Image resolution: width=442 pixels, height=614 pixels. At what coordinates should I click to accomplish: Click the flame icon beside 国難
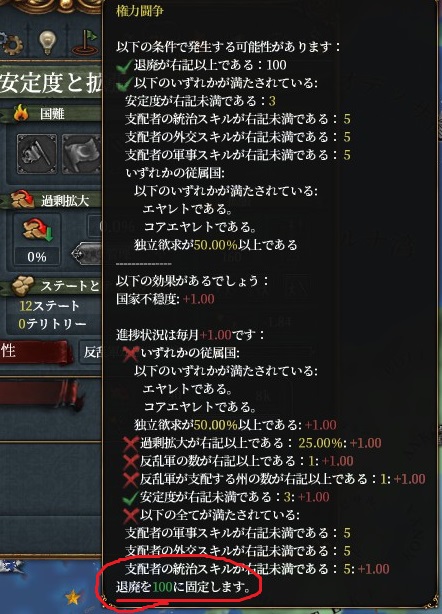pos(22,114)
